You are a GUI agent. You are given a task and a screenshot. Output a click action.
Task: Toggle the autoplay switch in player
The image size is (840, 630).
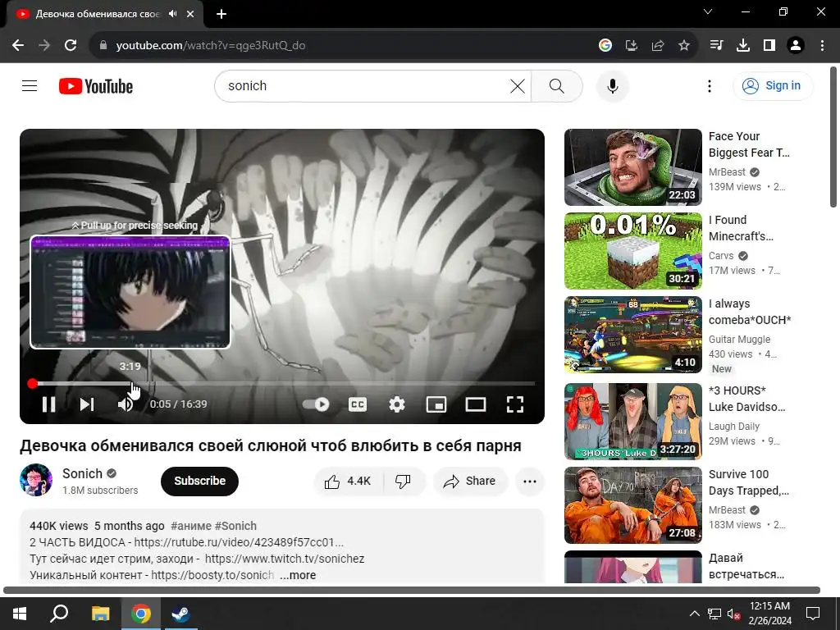pyautogui.click(x=316, y=404)
